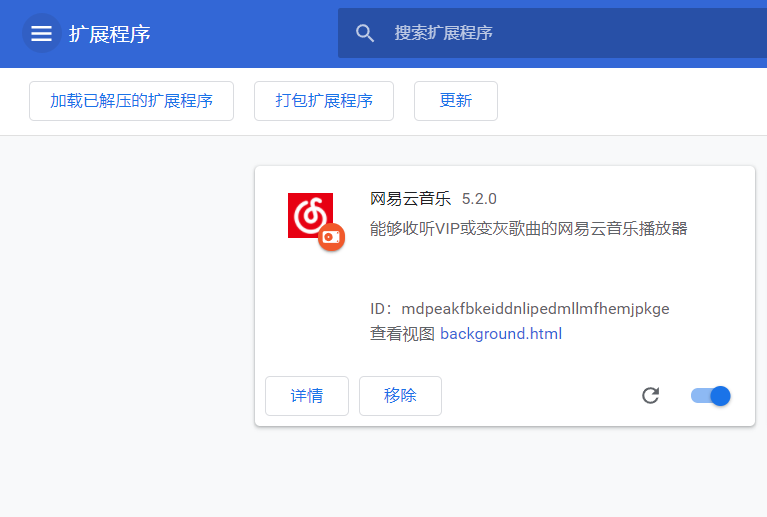Click 移除 to remove 网易云音乐
The width and height of the screenshot is (767, 517).
pyautogui.click(x=400, y=396)
